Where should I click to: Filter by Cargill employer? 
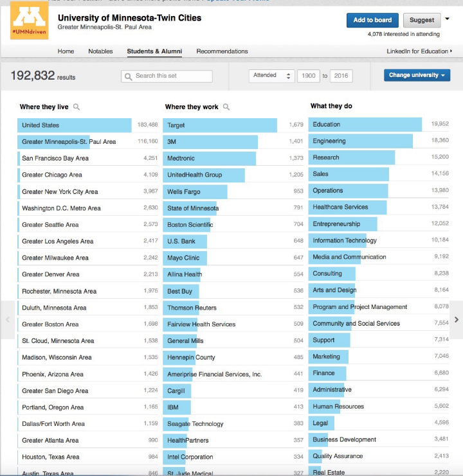233,391
